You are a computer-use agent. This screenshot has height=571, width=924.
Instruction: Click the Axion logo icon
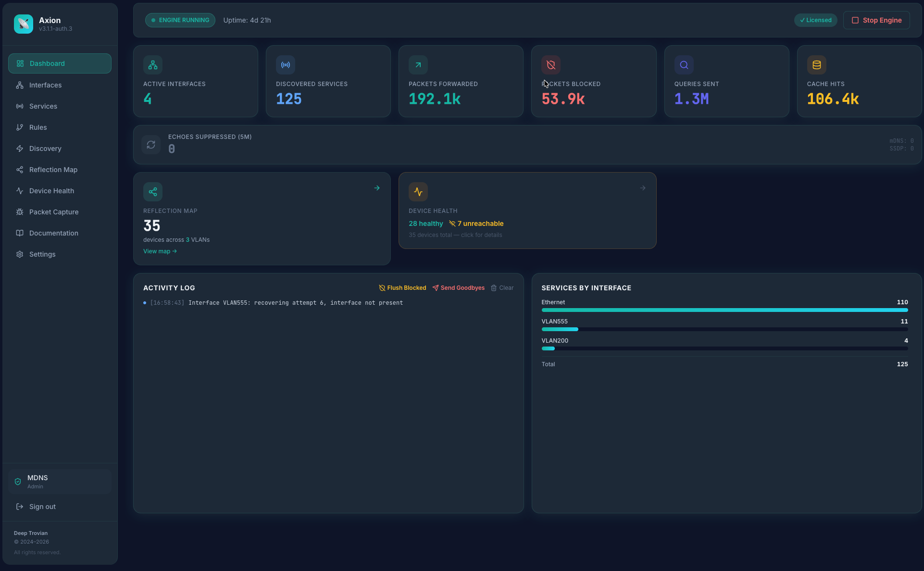[x=24, y=24]
